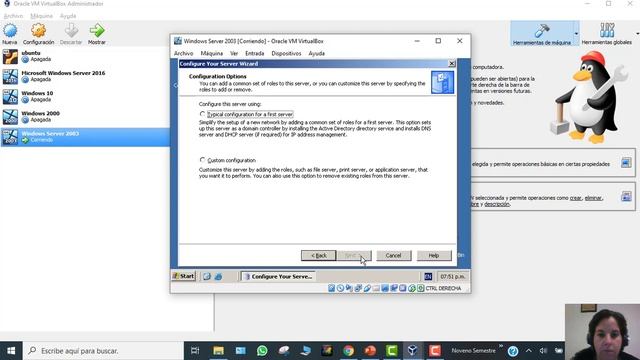Image resolution: width=640 pixels, height=360 pixels.
Task: Select Windows Server 2003 running VM
Action: [85, 137]
